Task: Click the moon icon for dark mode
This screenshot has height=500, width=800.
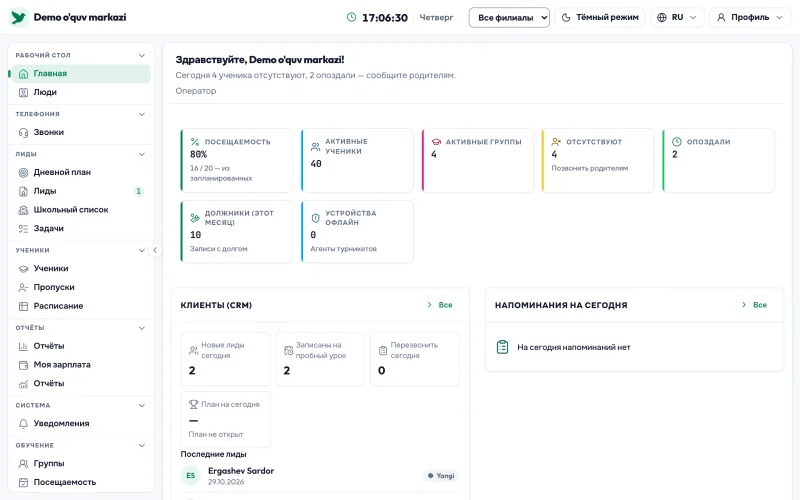Action: 566,17
